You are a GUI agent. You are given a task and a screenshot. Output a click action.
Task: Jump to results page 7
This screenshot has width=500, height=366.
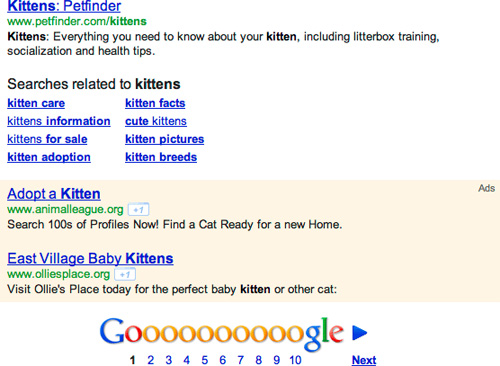(x=241, y=360)
